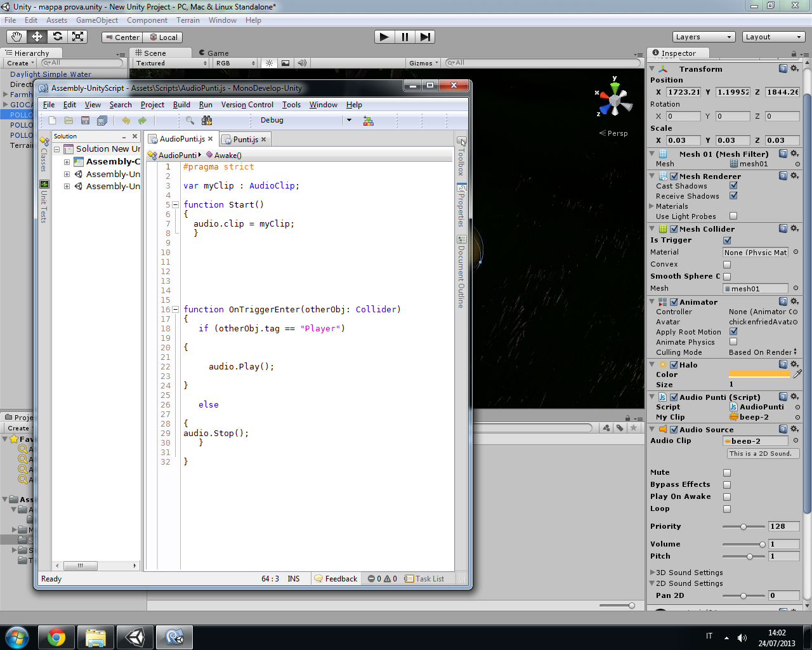Enable Convex checkbox on Mesh Collider
The image size is (812, 650).
727,265
